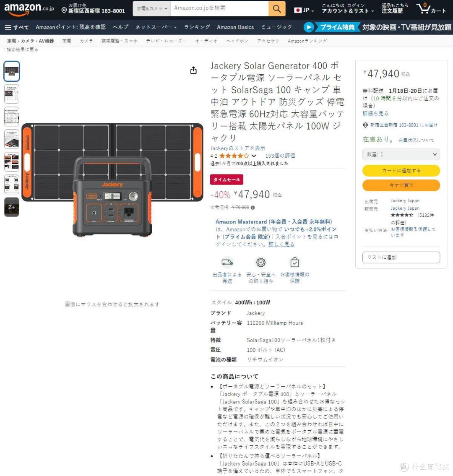Open the ヘルプ nav item
Viewport: 453px width, 476px height.
(120, 27)
